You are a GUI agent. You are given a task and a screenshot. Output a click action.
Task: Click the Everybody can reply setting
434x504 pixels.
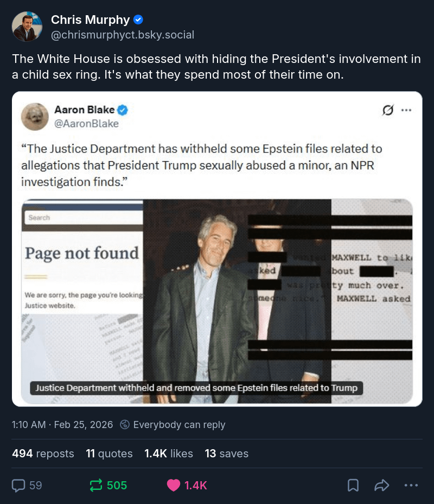pyautogui.click(x=173, y=425)
